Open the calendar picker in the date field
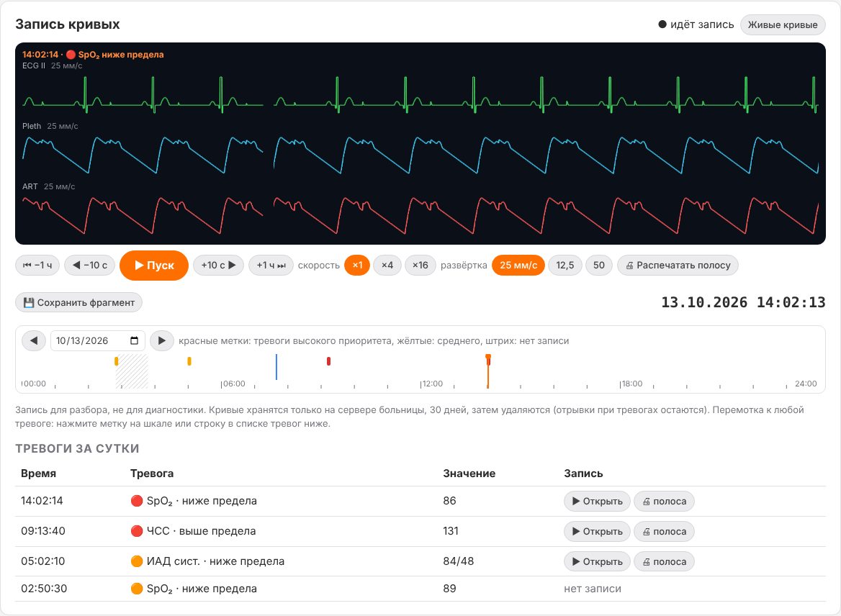 click(134, 341)
